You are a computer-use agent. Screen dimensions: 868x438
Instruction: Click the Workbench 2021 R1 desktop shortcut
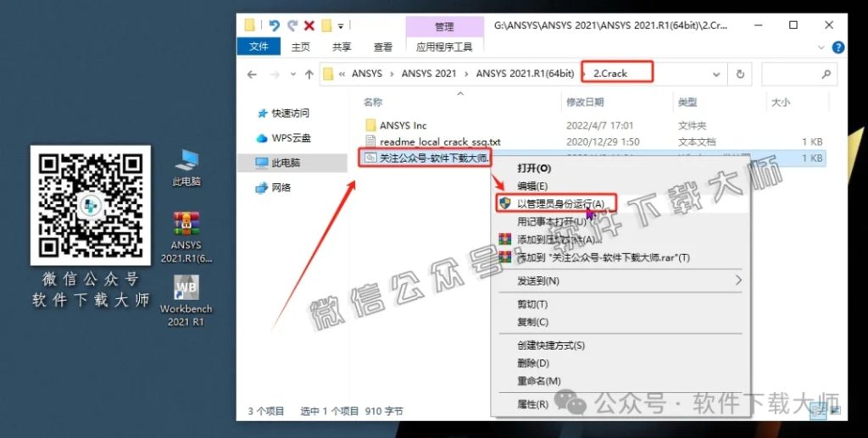186,302
